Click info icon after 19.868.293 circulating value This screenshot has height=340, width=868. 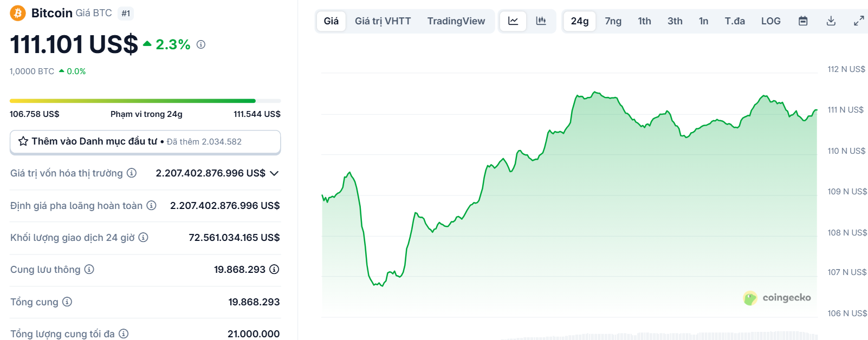pos(275,269)
